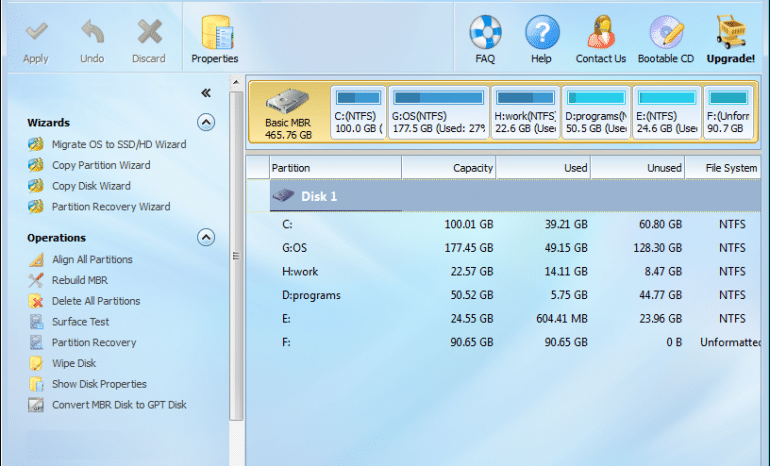Screen dimensions: 770x466
Task: Launch Migrate OS to SSD/HD Wizard
Action: [x=118, y=144]
